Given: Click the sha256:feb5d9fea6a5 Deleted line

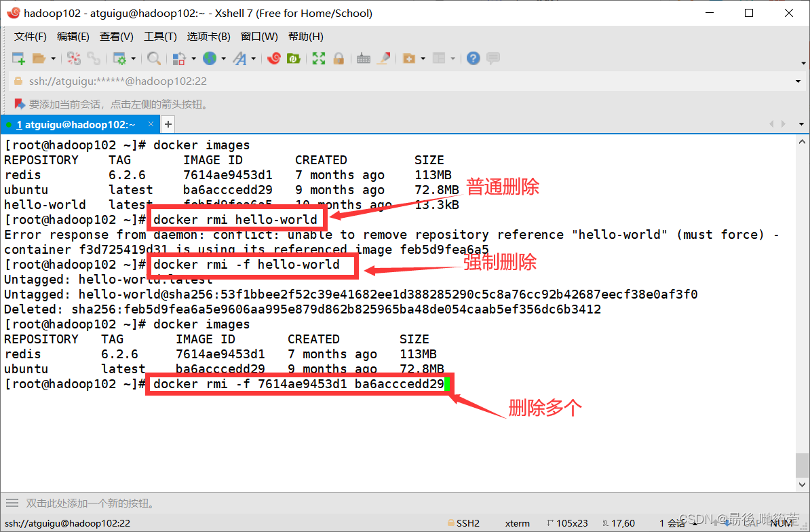Looking at the screenshot, I should (303, 309).
